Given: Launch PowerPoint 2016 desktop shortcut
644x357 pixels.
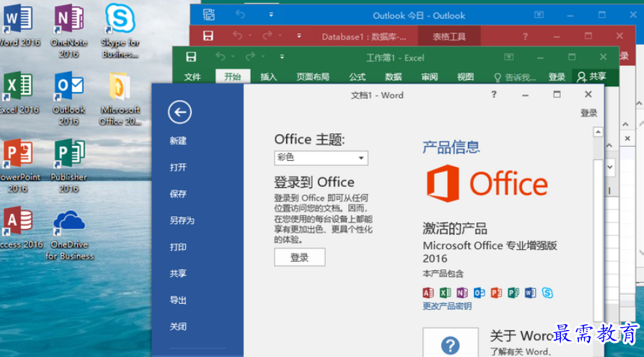Looking at the screenshot, I should click(x=19, y=166).
